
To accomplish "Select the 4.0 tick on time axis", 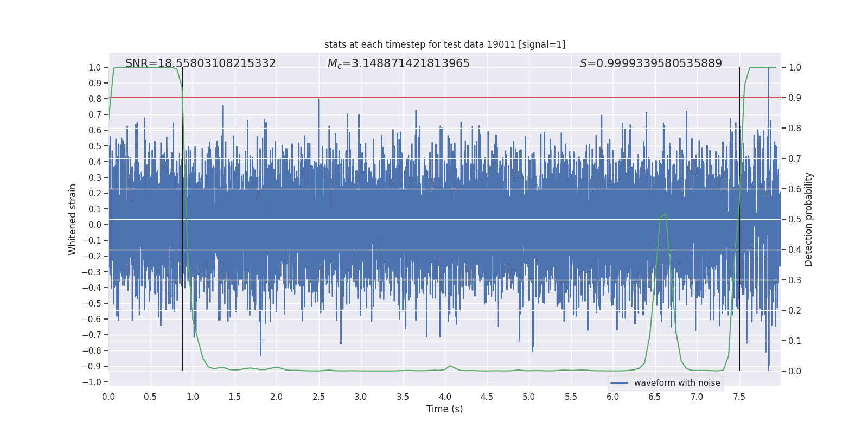I will pyautogui.click(x=445, y=397).
